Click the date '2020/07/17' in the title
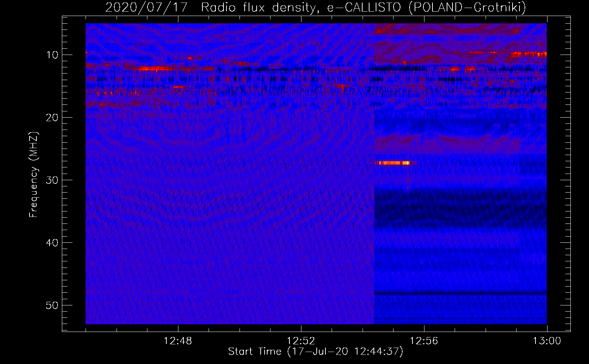This screenshot has height=364, width=589. click(x=146, y=7)
